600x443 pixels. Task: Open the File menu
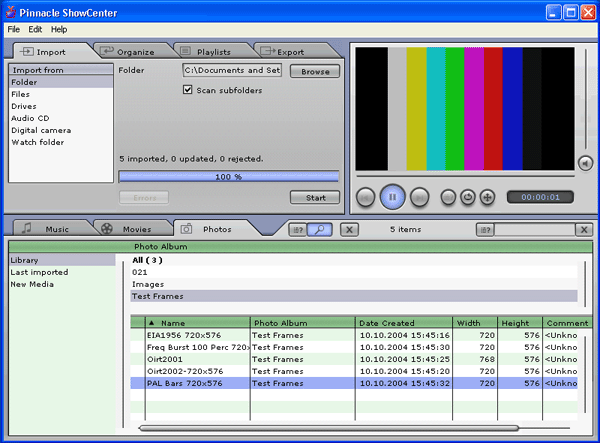(14, 29)
